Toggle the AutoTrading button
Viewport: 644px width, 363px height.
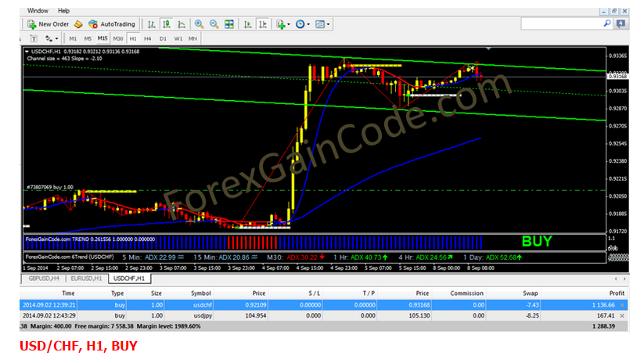[112, 24]
